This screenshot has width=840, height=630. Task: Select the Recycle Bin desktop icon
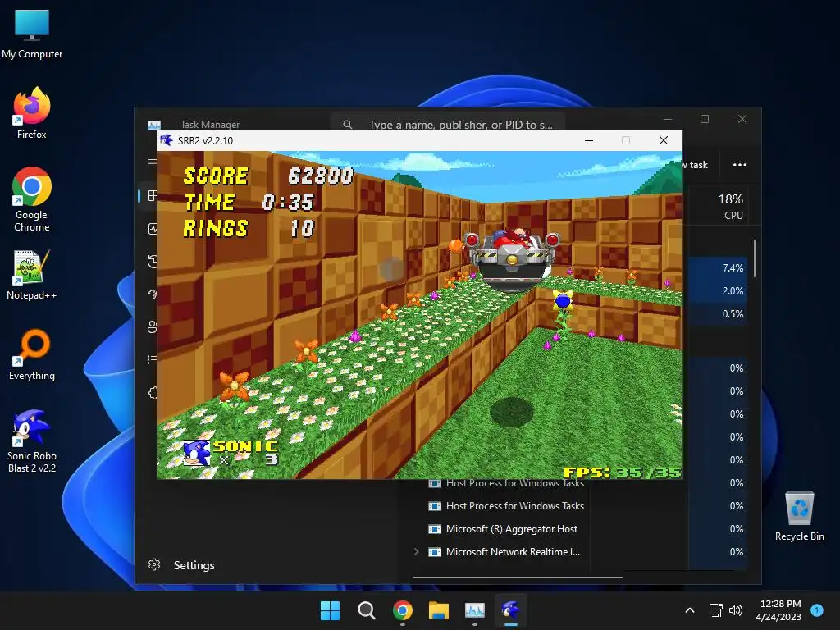pos(799,517)
